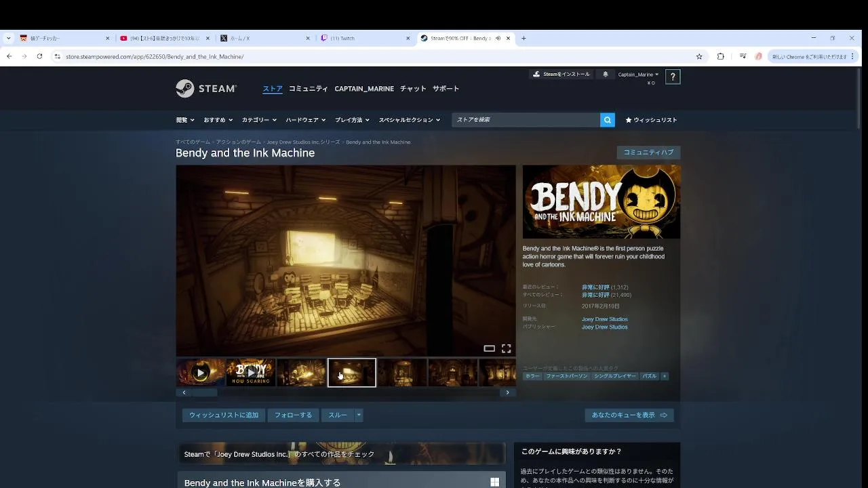
Task: Click the left arrow of thumbnail strip
Action: (x=184, y=392)
